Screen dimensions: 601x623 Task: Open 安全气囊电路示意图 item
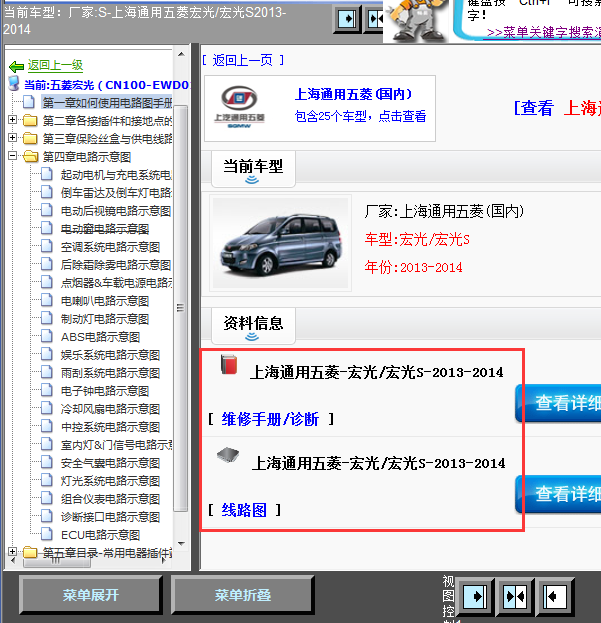[x=110, y=463]
